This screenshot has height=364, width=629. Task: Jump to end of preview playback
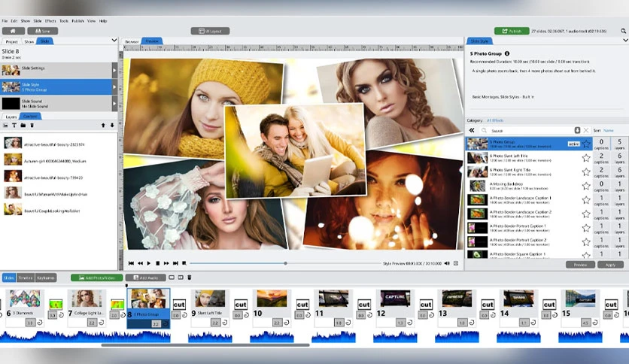pos(175,263)
